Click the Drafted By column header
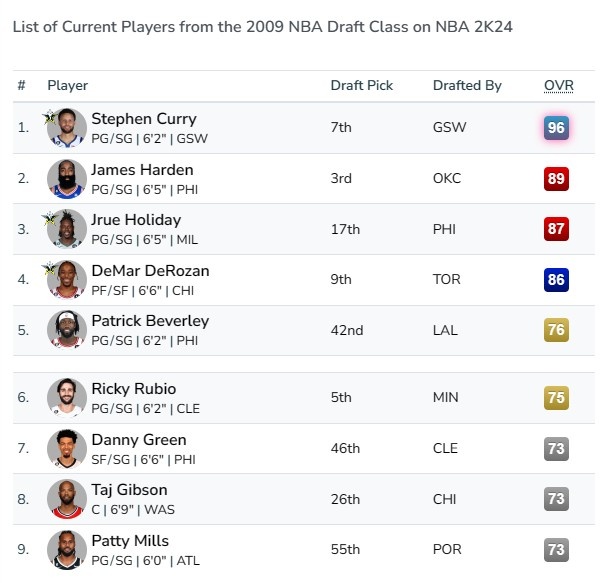605x583 pixels. [x=467, y=85]
